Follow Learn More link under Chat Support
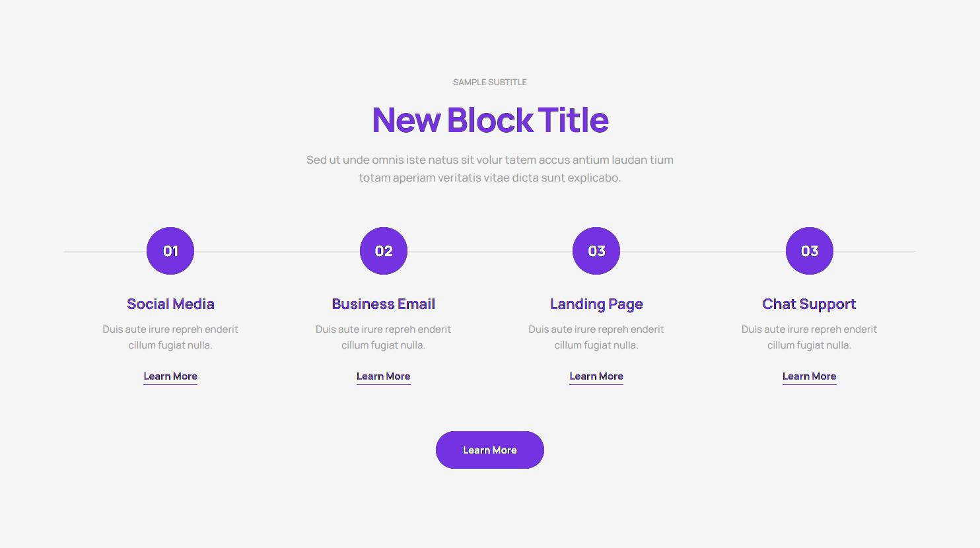980x548 pixels. [x=809, y=376]
